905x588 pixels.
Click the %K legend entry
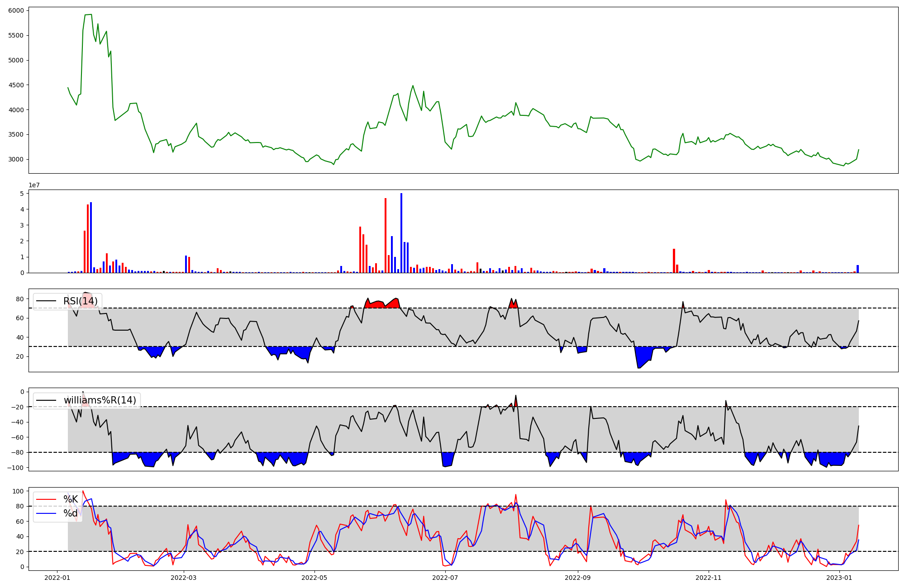[71, 499]
